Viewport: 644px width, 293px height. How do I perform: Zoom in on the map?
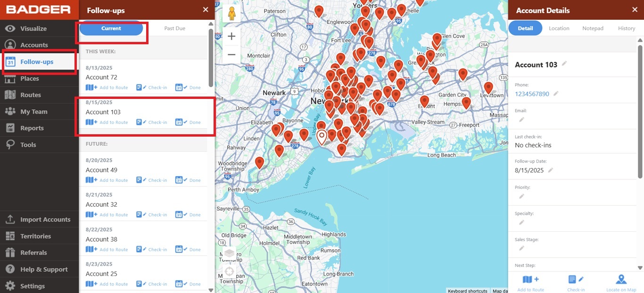[231, 36]
